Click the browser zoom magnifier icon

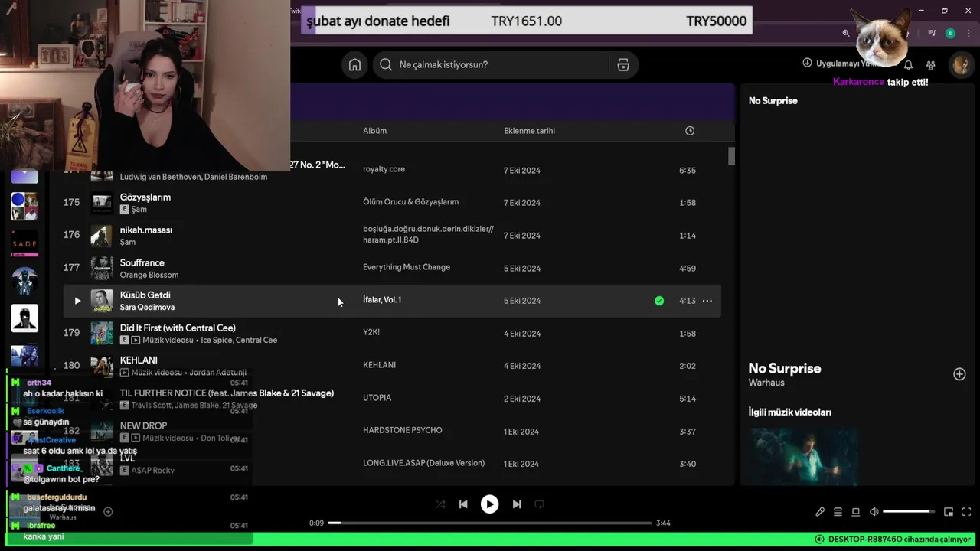(846, 33)
